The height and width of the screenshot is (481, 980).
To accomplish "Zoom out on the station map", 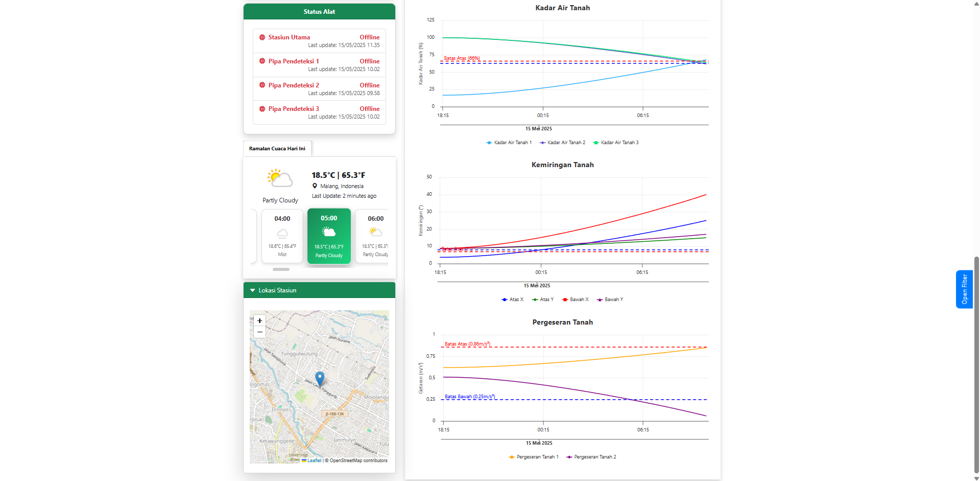I will (259, 332).
